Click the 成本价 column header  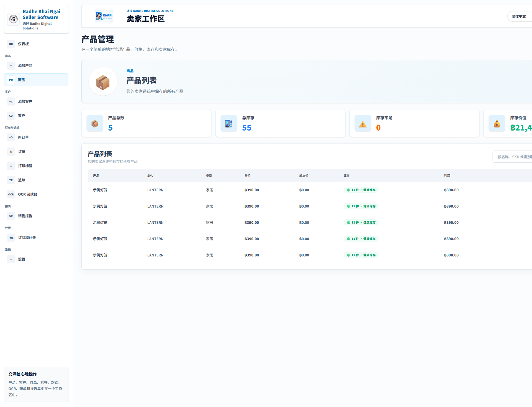[x=304, y=176]
